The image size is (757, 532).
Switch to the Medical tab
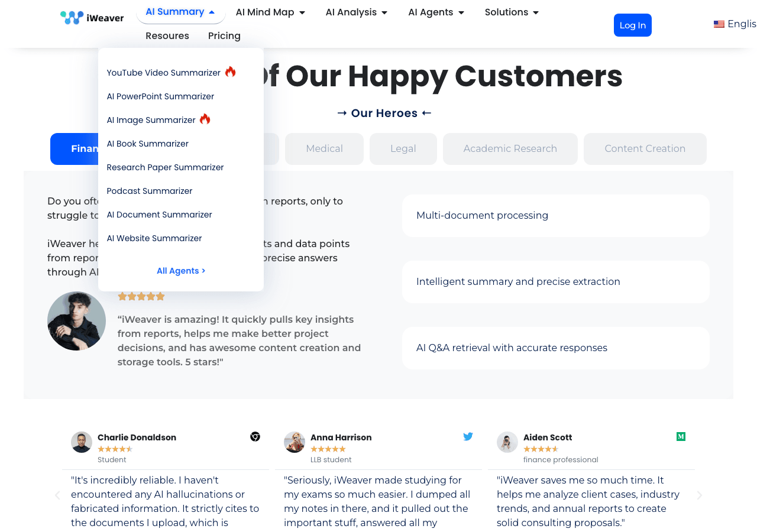coord(324,149)
